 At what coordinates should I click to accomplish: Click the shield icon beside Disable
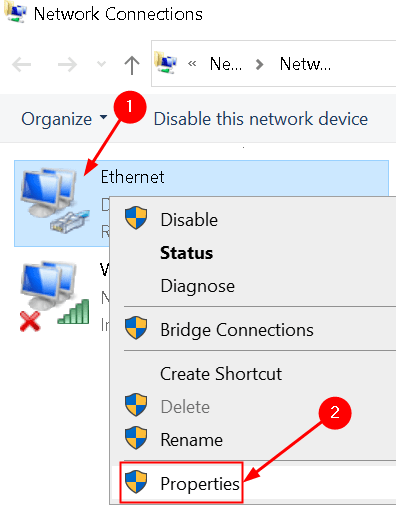pos(136,218)
